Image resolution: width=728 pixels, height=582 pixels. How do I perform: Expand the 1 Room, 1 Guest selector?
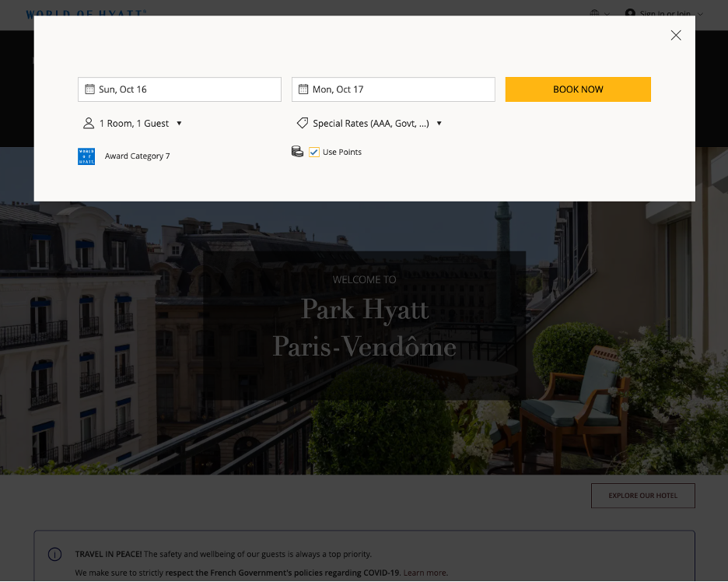[x=179, y=123]
